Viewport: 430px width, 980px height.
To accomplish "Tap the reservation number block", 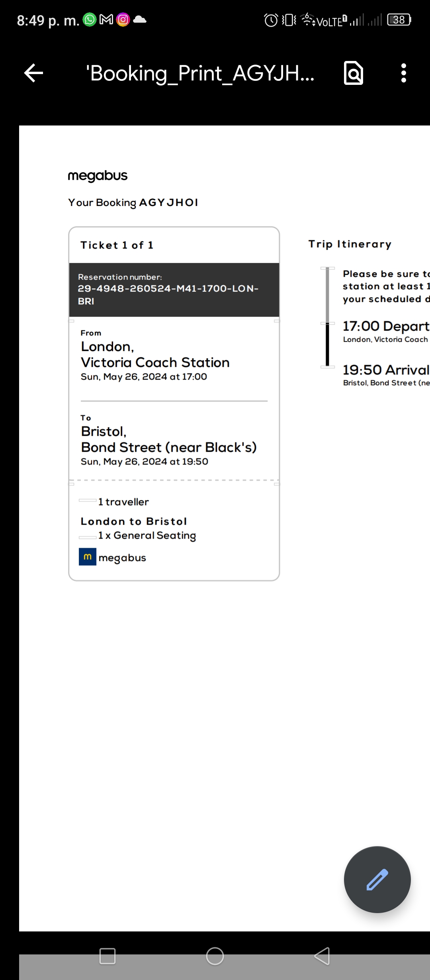I will tap(174, 290).
